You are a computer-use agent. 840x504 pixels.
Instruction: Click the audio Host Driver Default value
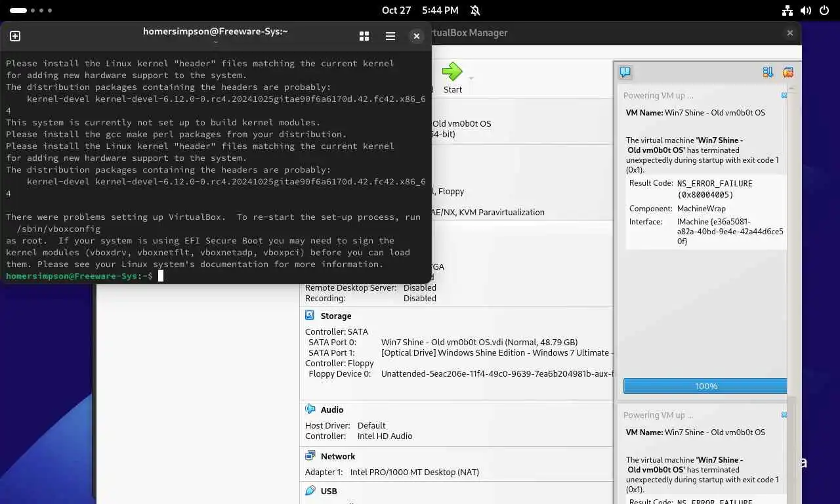[x=371, y=426]
